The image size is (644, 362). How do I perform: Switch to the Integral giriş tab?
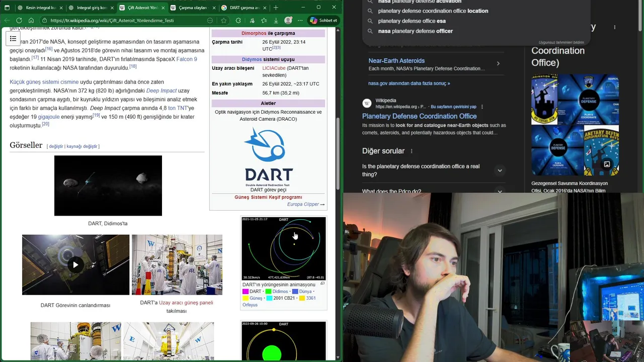(x=91, y=8)
